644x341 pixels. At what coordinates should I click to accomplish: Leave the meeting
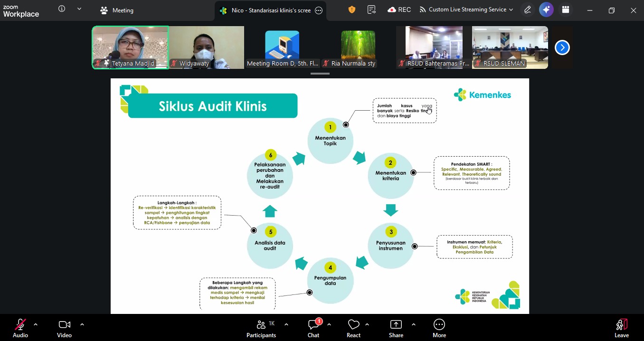(x=621, y=328)
